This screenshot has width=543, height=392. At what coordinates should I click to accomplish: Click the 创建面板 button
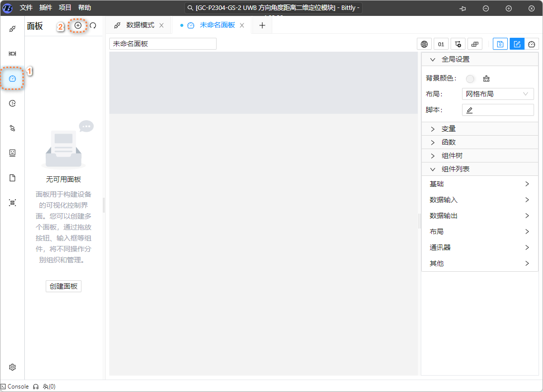(x=63, y=286)
